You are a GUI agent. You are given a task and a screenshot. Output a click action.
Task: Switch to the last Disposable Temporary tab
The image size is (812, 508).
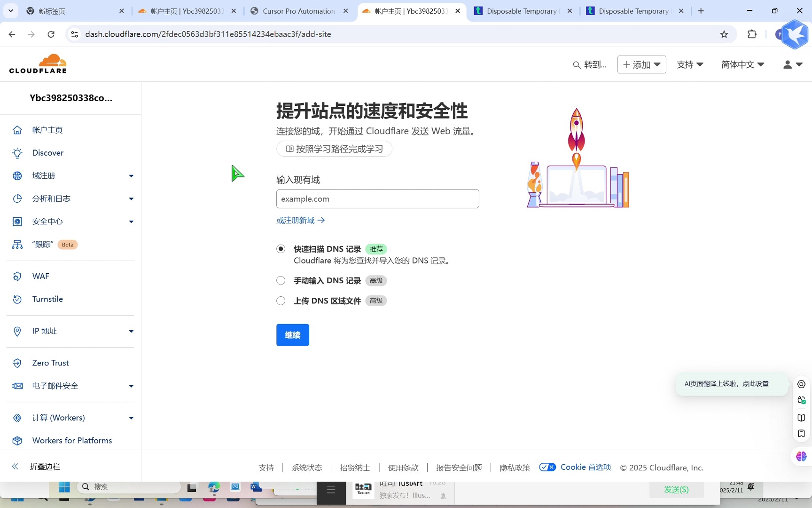pyautogui.click(x=634, y=11)
